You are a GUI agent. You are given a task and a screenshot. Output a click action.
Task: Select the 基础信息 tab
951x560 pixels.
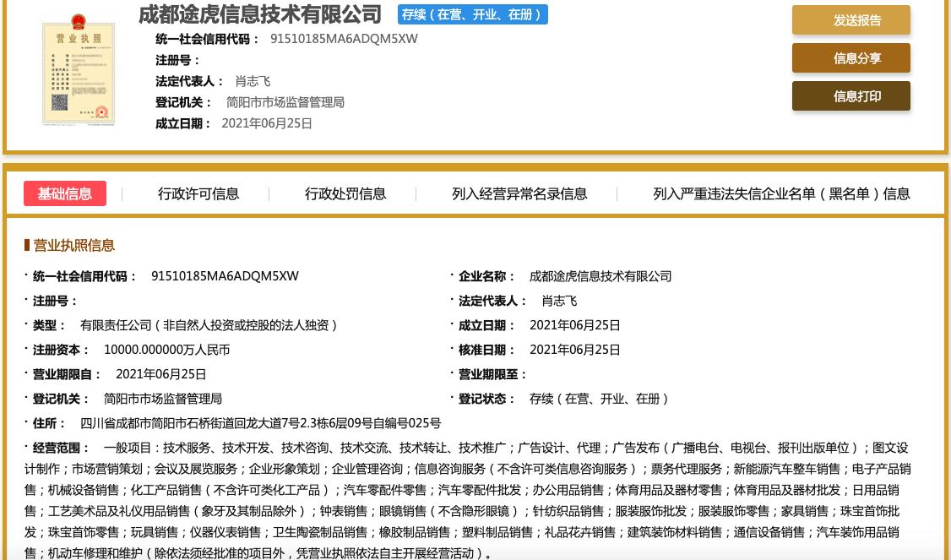click(x=65, y=193)
